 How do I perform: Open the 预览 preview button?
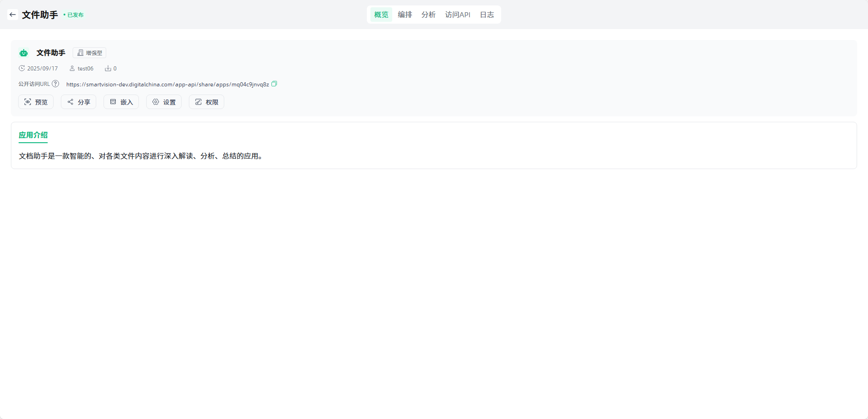(x=36, y=102)
